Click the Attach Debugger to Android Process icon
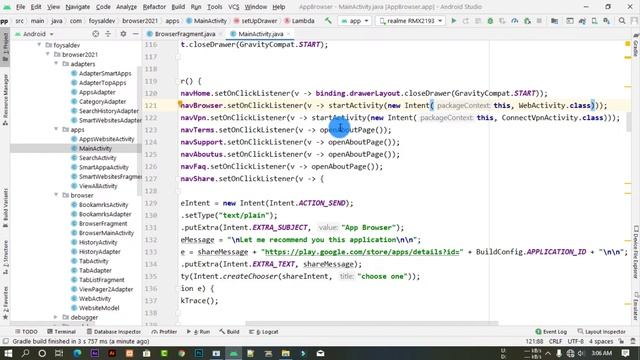The image size is (640, 360). [x=527, y=21]
